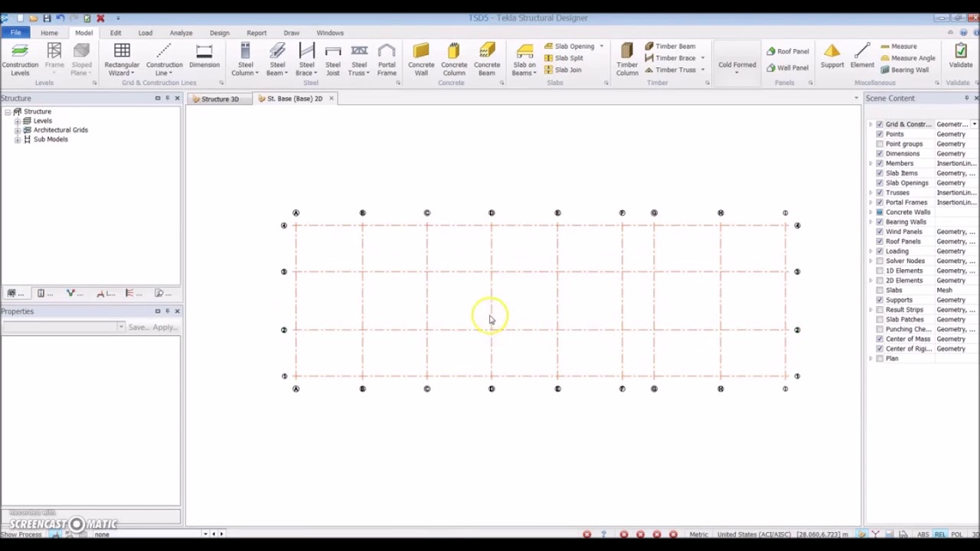Viewport: 980px width, 551px height.
Task: Pick the Steel Joist tool
Action: (332, 60)
